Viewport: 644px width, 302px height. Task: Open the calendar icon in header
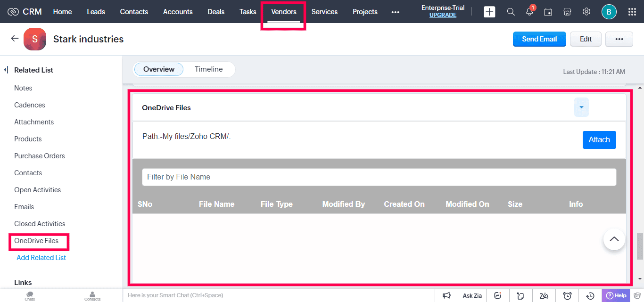click(548, 12)
